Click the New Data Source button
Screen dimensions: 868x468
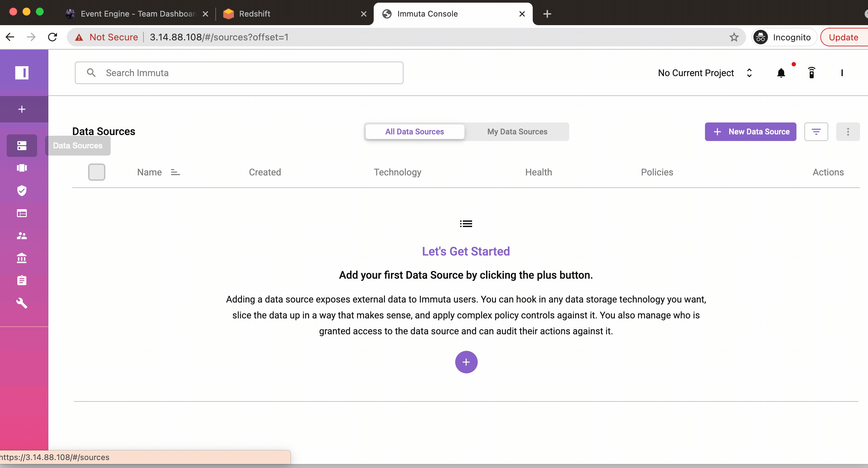coord(750,132)
